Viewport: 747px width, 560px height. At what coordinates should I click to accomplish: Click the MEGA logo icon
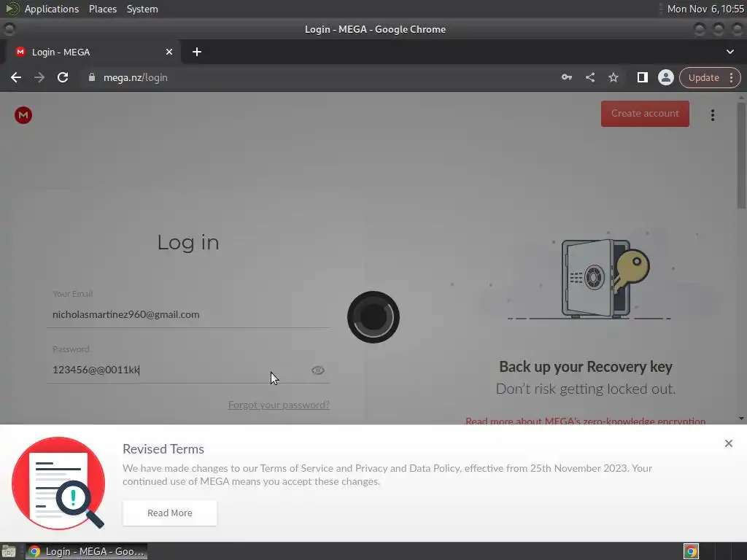click(23, 114)
